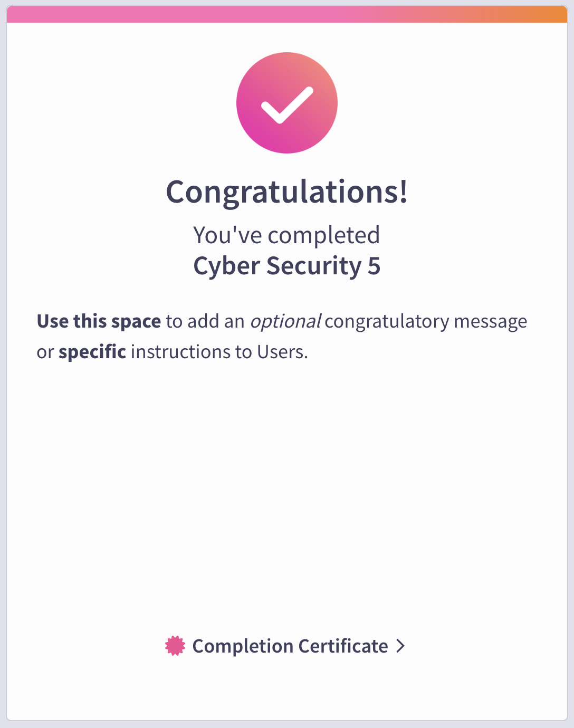Click the pink checkmark circle icon
574x728 pixels.
(x=287, y=103)
